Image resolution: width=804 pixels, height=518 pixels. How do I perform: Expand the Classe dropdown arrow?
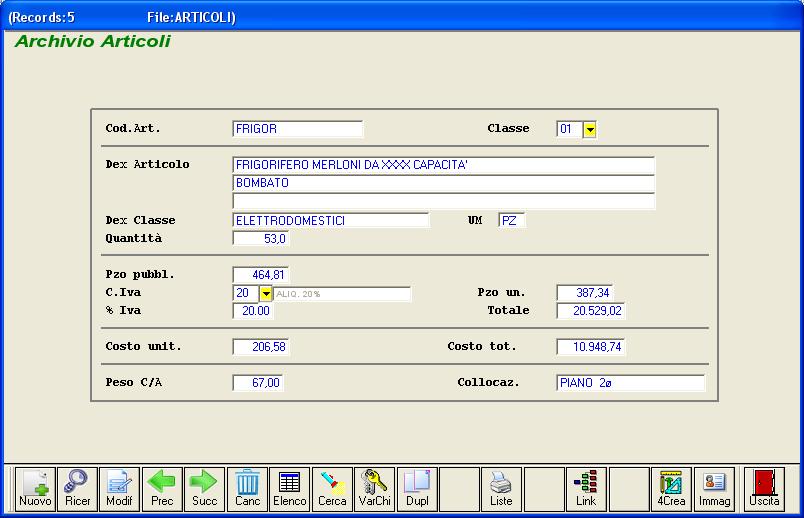[x=590, y=129]
